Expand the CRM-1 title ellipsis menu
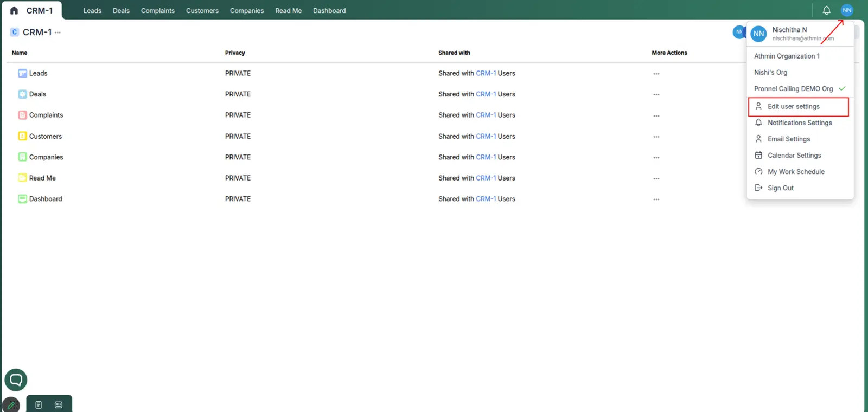The image size is (868, 412). tap(58, 33)
